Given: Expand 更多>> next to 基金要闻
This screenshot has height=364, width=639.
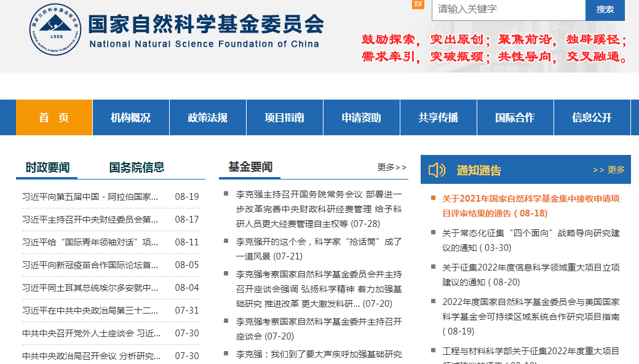Looking at the screenshot, I should (392, 167).
